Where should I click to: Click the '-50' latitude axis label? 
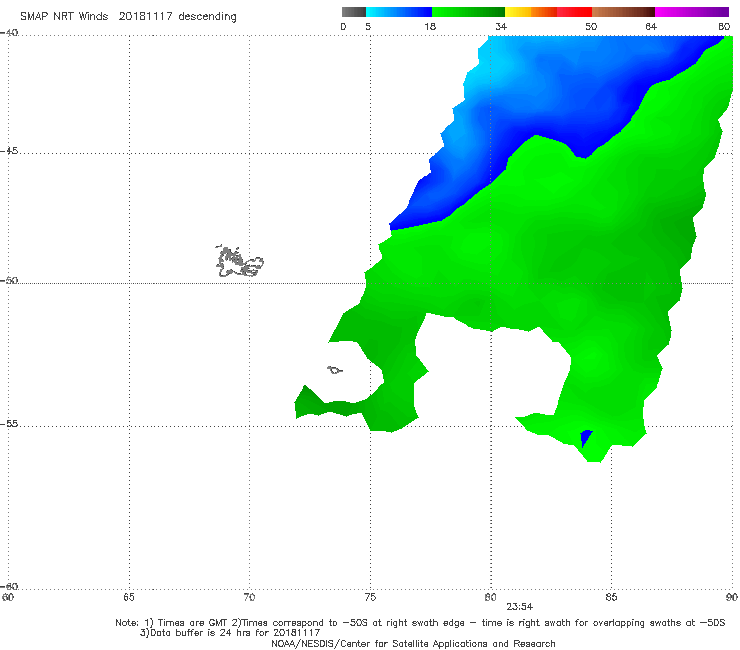(9, 280)
